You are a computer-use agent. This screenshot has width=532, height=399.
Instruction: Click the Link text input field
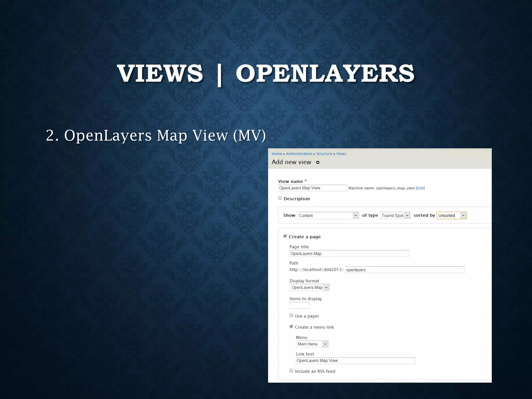pyautogui.click(x=355, y=361)
